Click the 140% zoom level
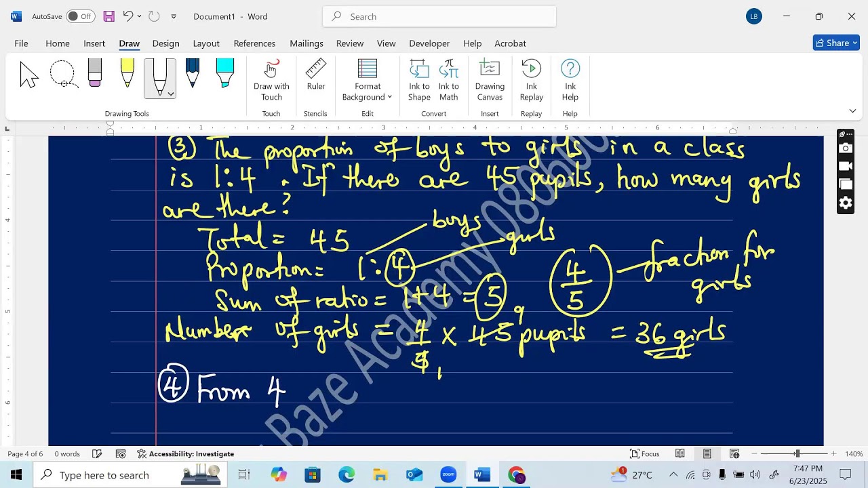This screenshot has width=868, height=488. (x=853, y=453)
